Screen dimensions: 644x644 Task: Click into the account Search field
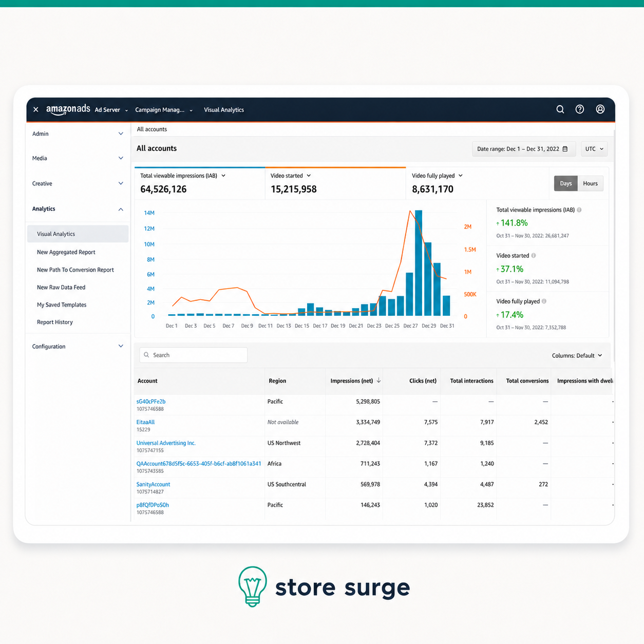194,355
